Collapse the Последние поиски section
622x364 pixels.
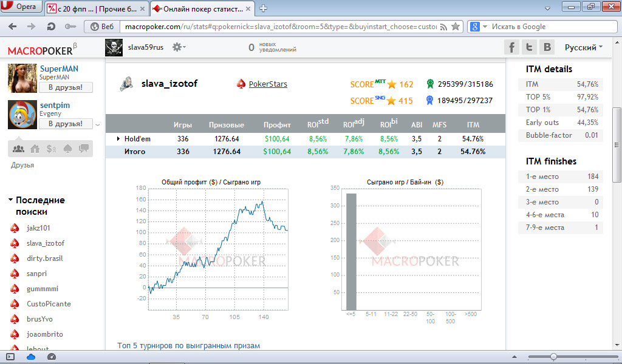tap(10, 200)
